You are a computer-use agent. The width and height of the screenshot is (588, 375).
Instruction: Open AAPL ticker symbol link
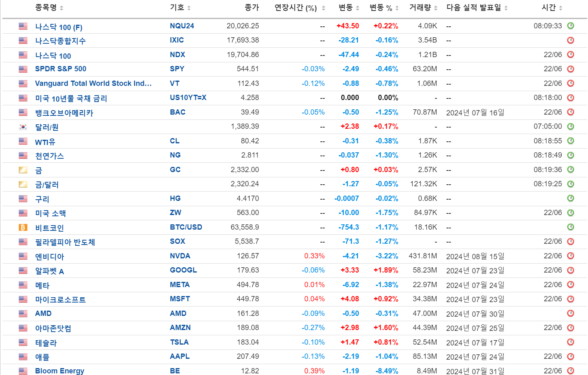pyautogui.click(x=180, y=356)
